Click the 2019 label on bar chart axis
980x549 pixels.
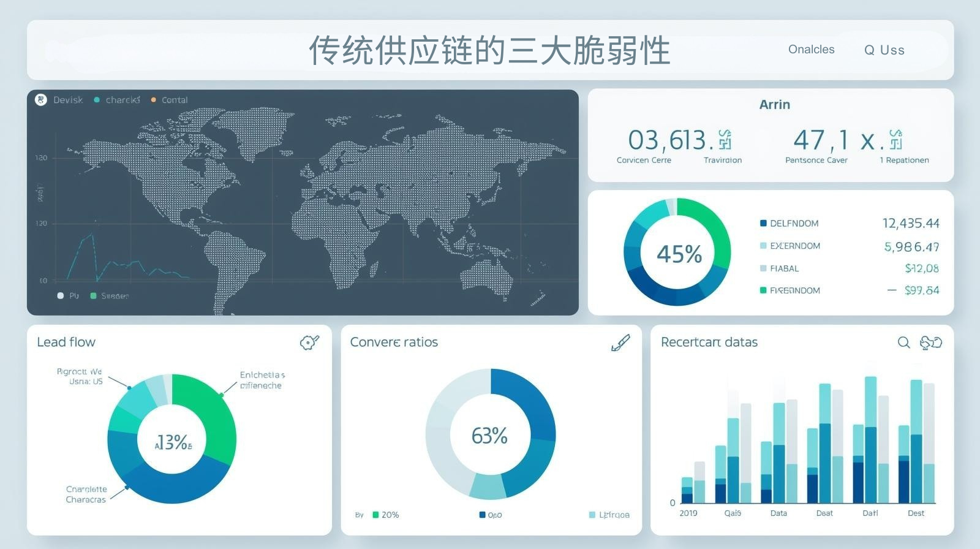688,513
